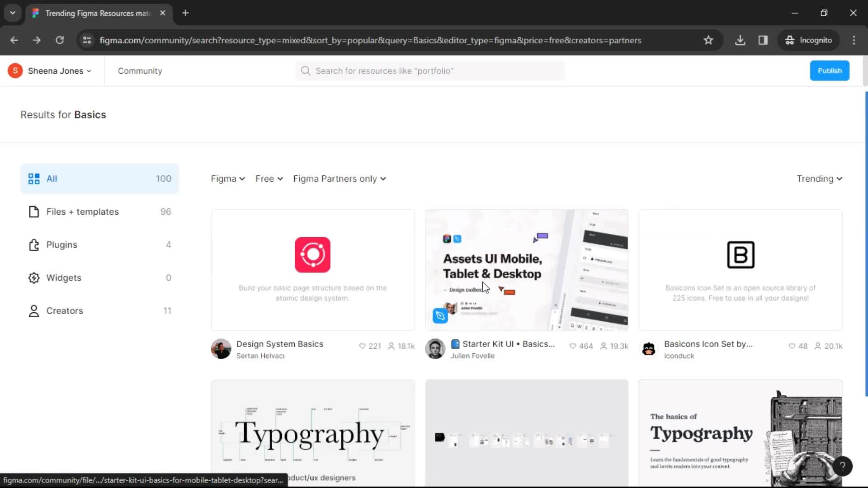Click the browser back arrow
Image resolution: width=868 pixels, height=488 pixels.
click(x=14, y=40)
